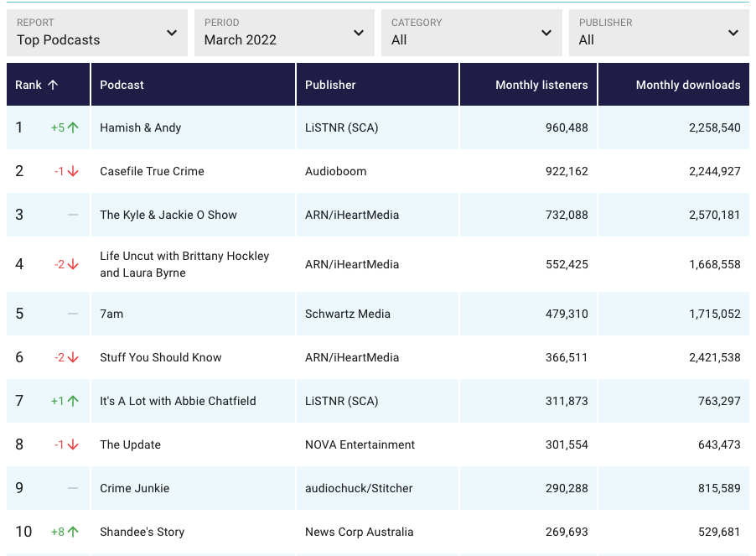Click green up arrow in Hamish & Andy row
Image resolution: width=756 pixels, height=556 pixels.
click(73, 127)
